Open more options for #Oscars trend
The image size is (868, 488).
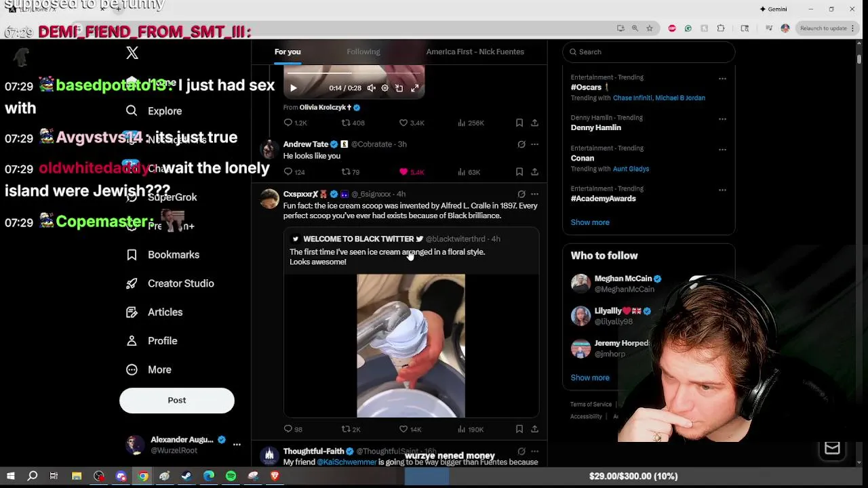722,79
